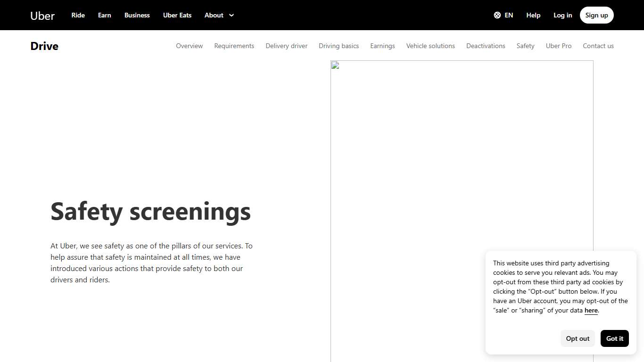Open the Ride menu item
Viewport: 644px width, 362px height.
(78, 15)
